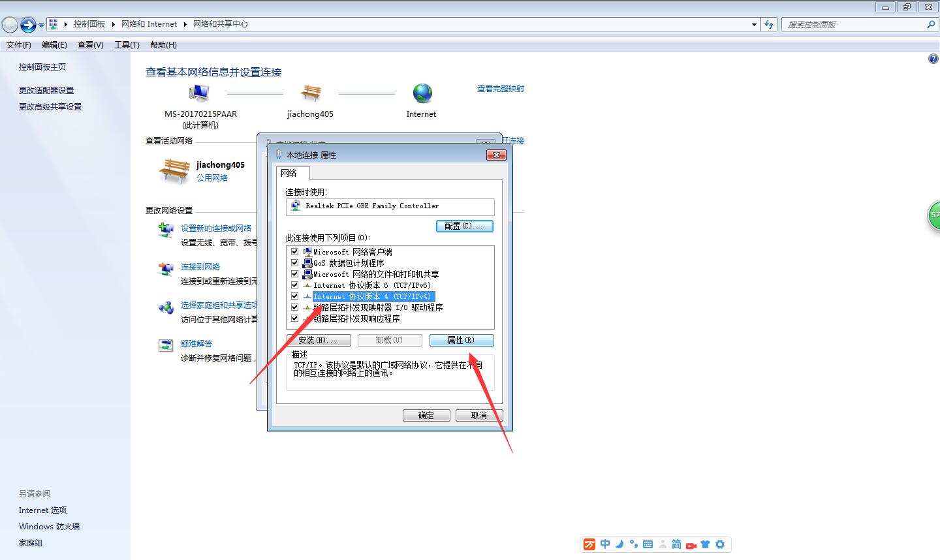Open 查看完整映射 link
Viewport: 940px width, 560px height.
tap(501, 89)
